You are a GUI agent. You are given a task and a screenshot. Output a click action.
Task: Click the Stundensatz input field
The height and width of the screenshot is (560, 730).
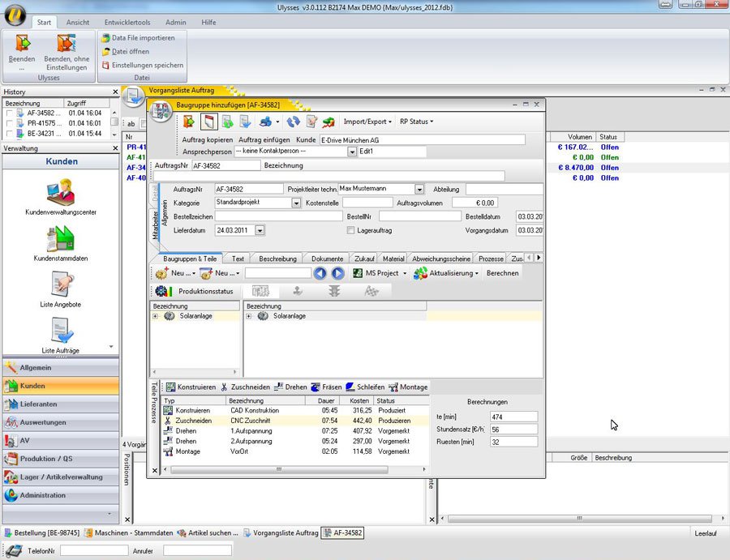[x=513, y=430]
